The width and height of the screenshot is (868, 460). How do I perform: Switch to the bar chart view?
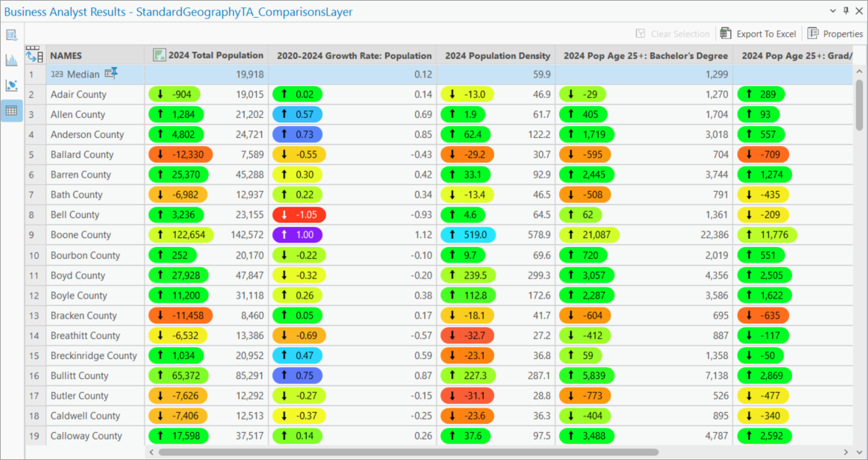(10, 60)
